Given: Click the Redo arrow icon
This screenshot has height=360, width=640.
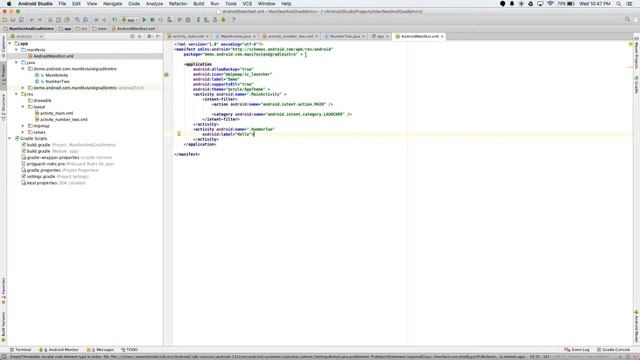Looking at the screenshot, I should (40, 20).
